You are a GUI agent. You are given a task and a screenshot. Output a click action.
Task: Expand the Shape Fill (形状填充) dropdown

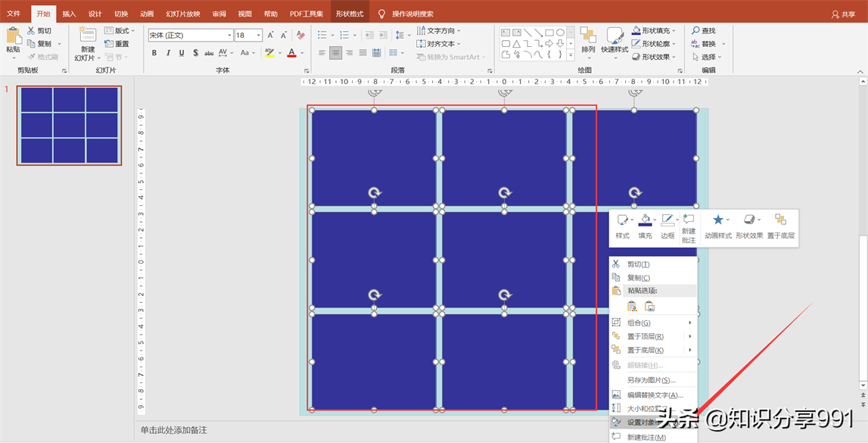(x=673, y=31)
